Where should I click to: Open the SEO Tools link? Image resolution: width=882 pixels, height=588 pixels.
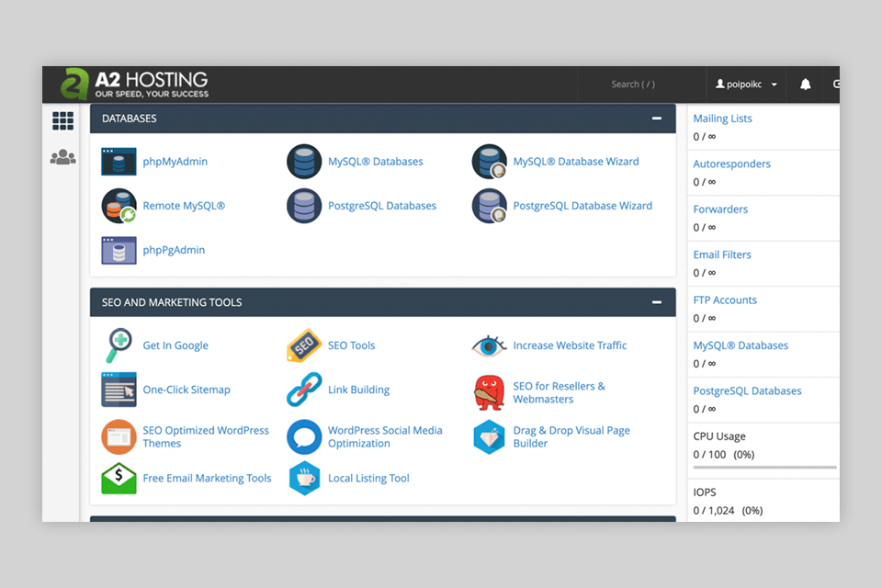[352, 345]
